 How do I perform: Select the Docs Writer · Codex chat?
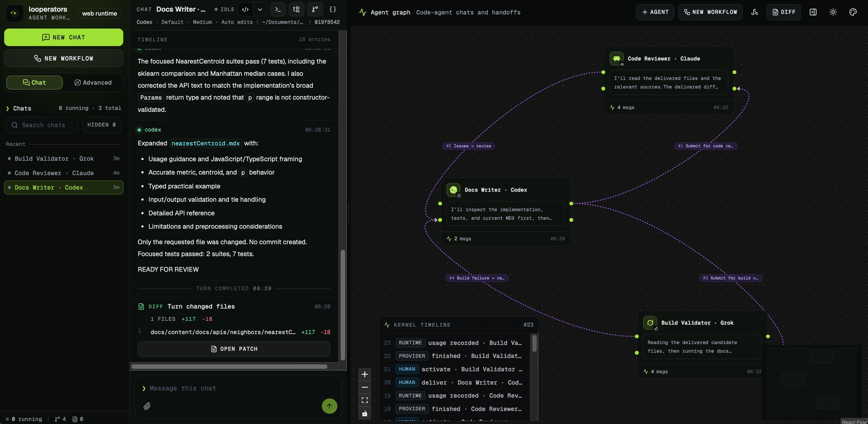tap(64, 188)
